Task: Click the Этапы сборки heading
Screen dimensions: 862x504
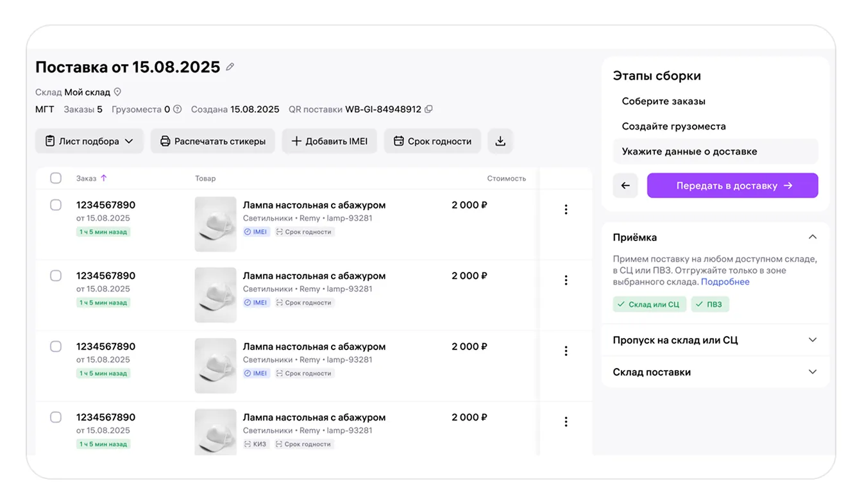Action: click(657, 76)
